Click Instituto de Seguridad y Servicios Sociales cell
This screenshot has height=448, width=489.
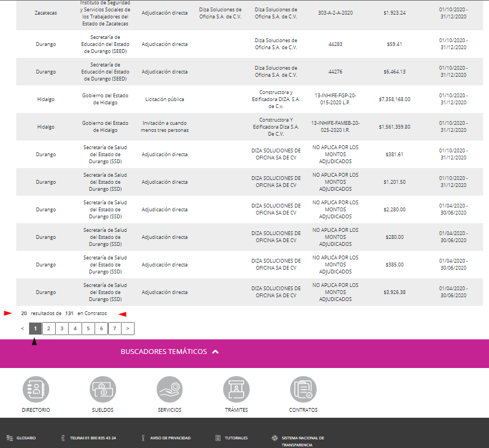coord(105,13)
